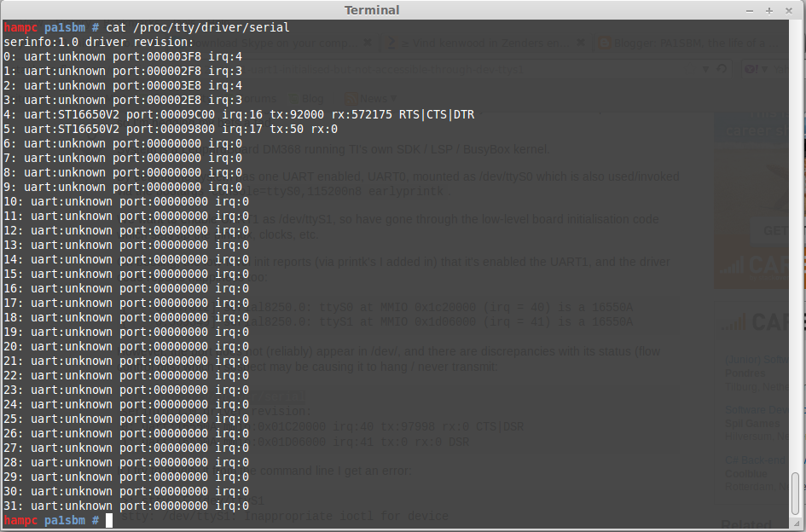Viewport: 806px width, 532px height.
Task: Click the row beginning with '18:'
Action: pyautogui.click(x=126, y=318)
